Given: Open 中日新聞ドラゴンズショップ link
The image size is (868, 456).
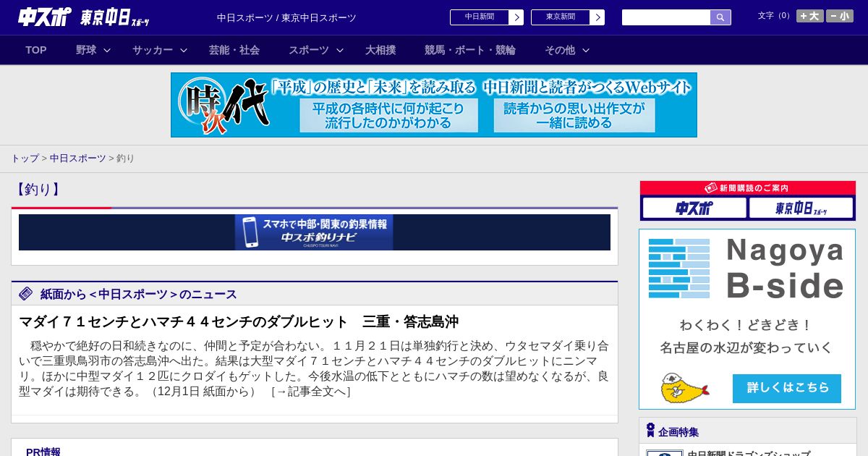Looking at the screenshot, I should 749,455.
